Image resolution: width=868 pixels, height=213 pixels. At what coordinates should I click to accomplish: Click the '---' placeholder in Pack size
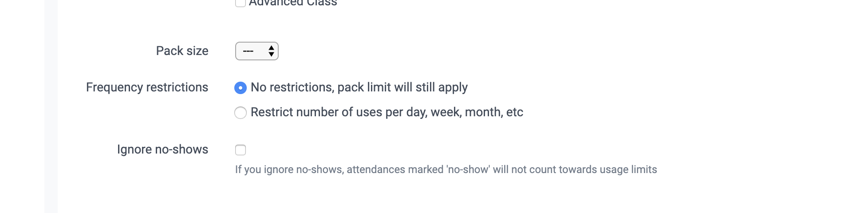248,51
